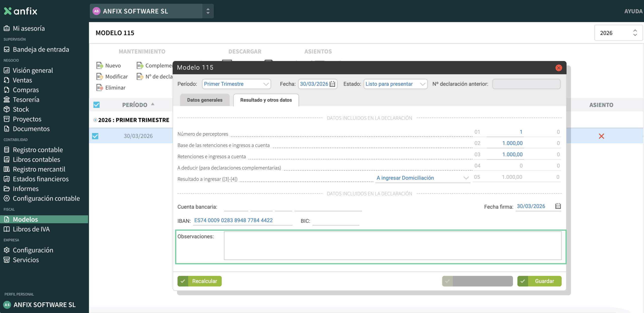Click the red X asiento icon
Image resolution: width=644 pixels, height=313 pixels.
[x=601, y=136]
